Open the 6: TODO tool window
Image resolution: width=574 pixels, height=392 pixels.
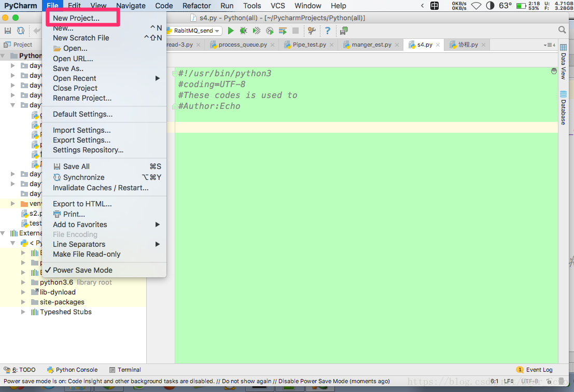20,370
